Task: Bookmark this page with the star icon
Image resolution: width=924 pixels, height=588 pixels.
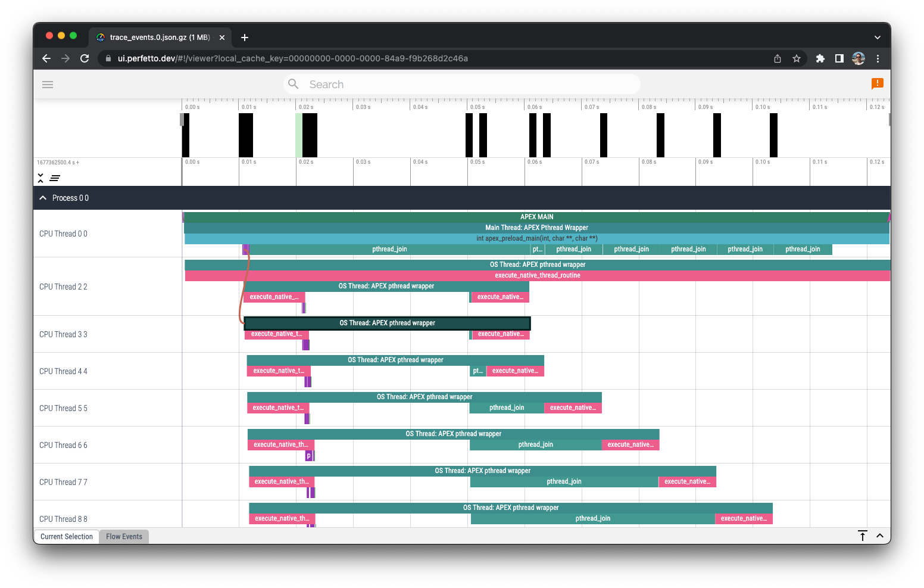Action: [x=797, y=58]
